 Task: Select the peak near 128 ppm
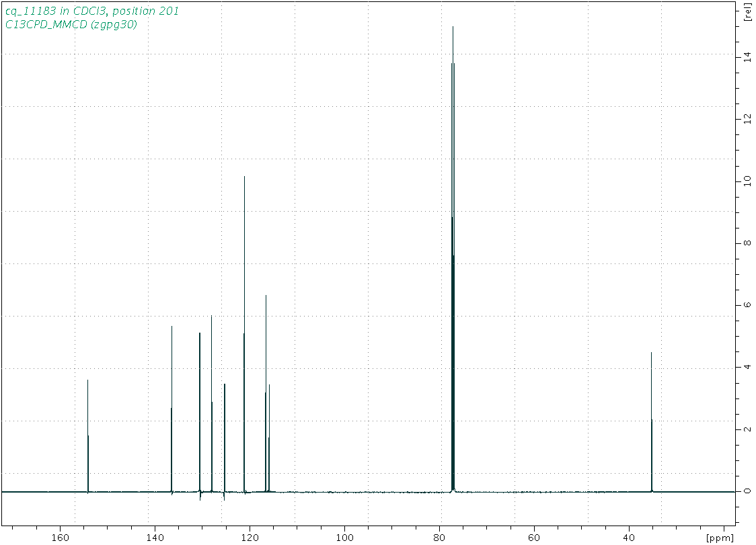click(212, 404)
